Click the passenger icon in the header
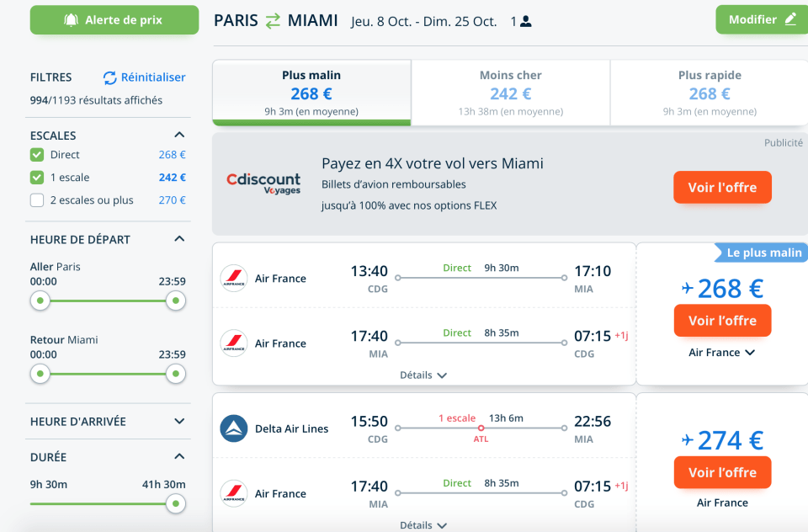This screenshot has height=532, width=808. coord(526,22)
